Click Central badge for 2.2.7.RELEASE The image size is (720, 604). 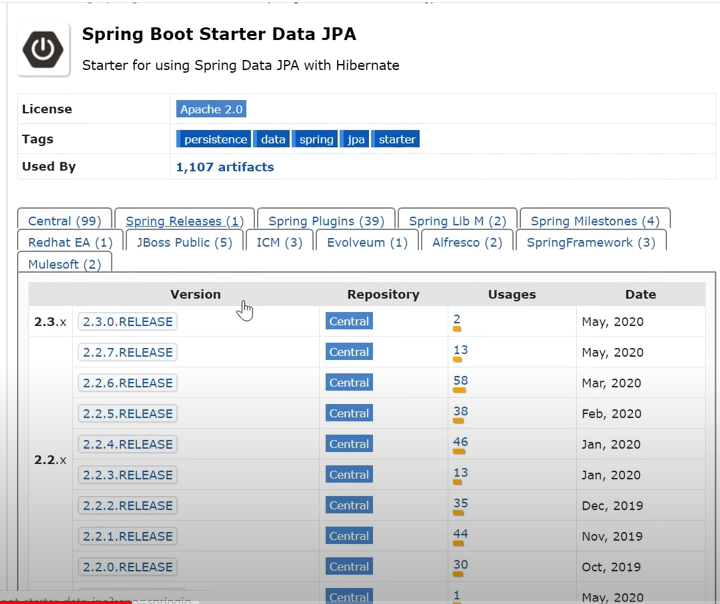click(349, 352)
